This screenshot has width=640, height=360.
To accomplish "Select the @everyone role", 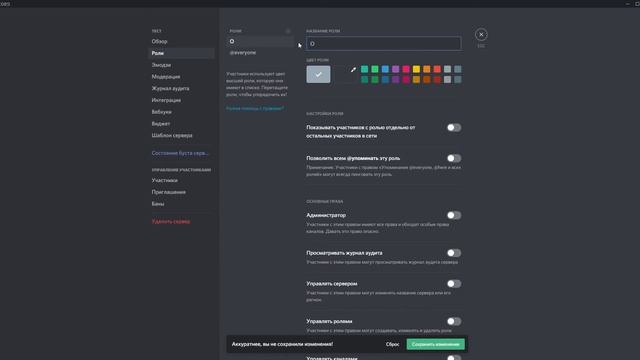I will click(x=260, y=53).
